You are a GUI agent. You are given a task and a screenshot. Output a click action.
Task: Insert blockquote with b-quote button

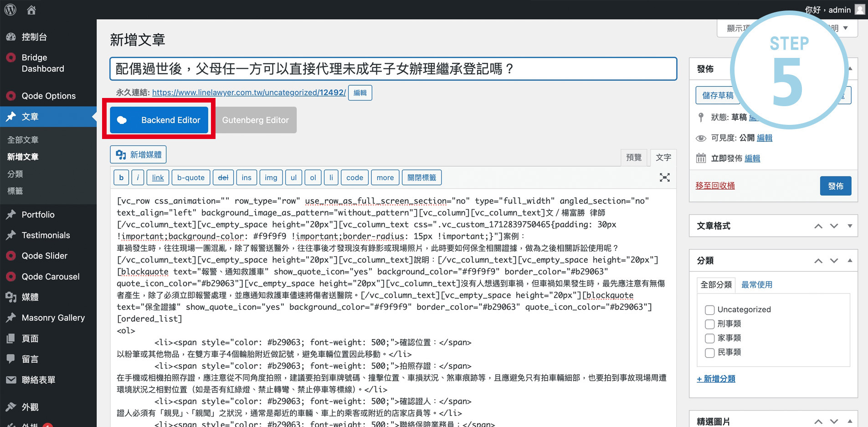(x=191, y=178)
